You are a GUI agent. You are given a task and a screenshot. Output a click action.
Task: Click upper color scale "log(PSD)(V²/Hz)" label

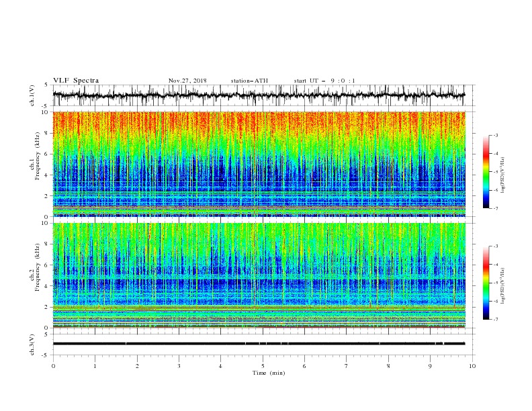(x=503, y=175)
